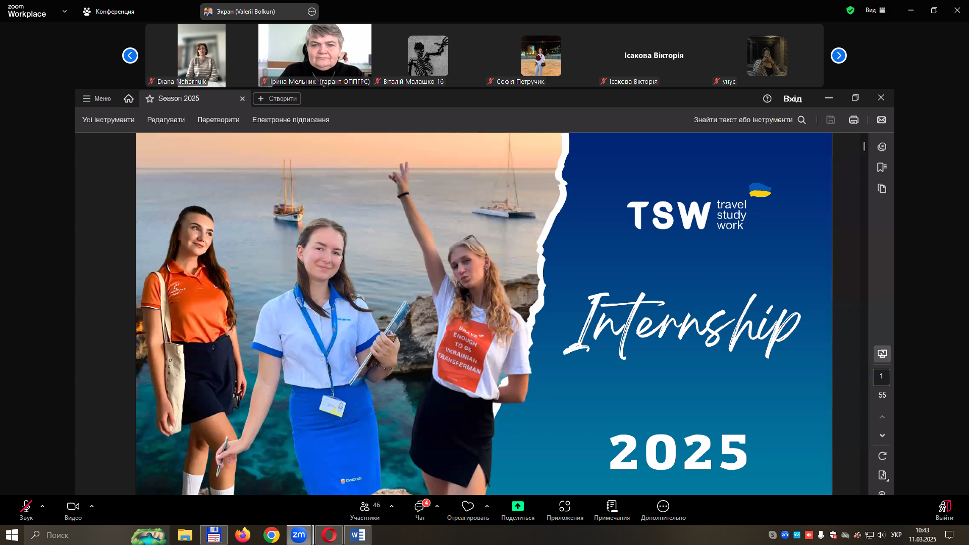
Task: Open page thumbnails panel in right sidebar
Action: 882,189
